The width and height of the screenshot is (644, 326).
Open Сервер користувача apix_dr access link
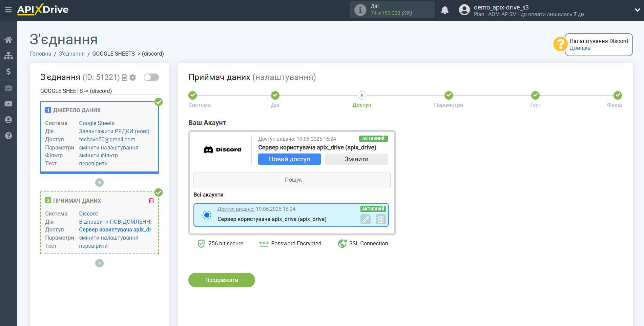(x=115, y=230)
